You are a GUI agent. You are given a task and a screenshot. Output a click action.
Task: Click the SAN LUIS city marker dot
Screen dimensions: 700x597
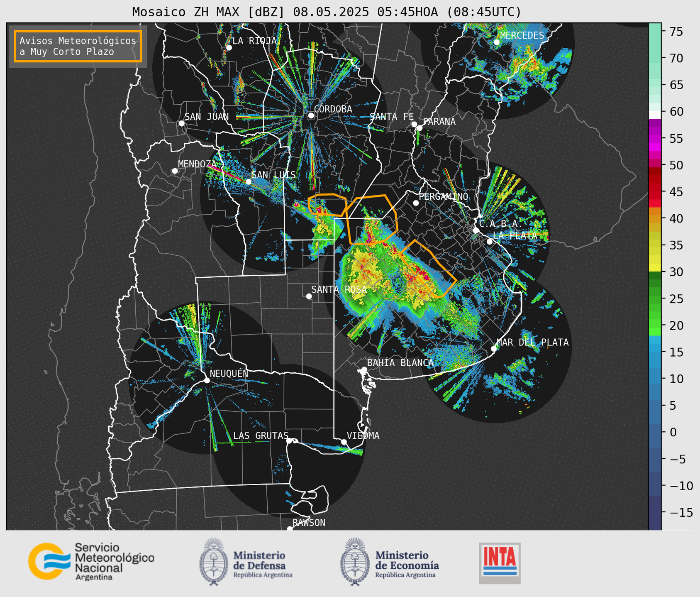click(x=248, y=182)
